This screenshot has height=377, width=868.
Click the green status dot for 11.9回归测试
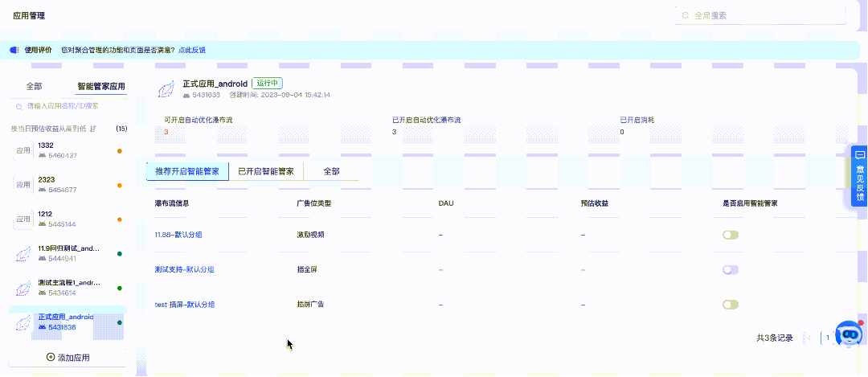click(x=120, y=254)
